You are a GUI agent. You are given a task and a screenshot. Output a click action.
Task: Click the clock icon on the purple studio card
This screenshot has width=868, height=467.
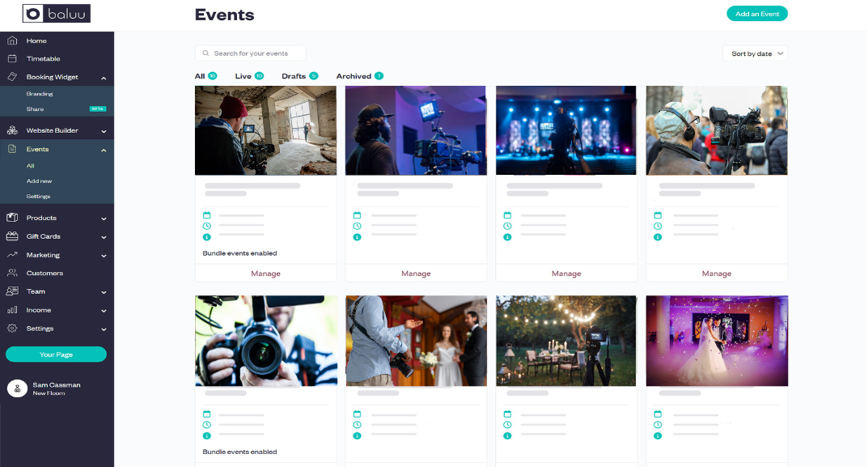[357, 226]
